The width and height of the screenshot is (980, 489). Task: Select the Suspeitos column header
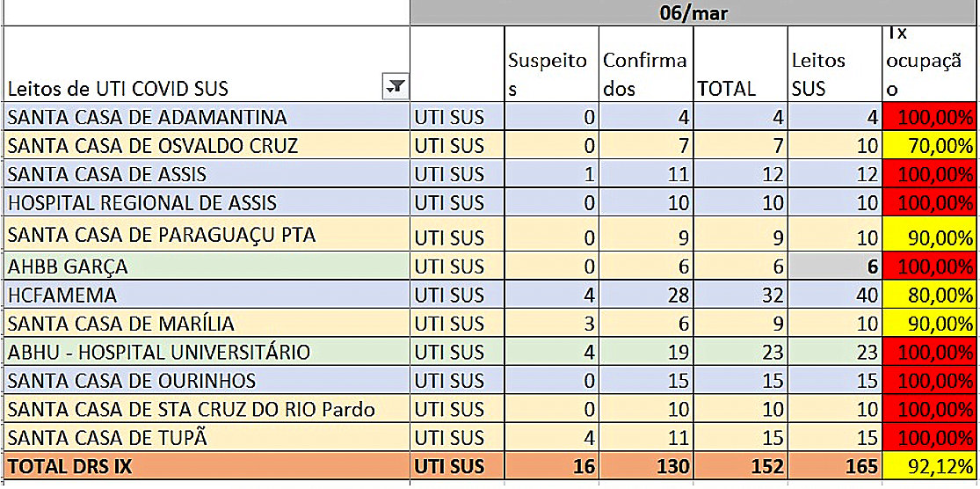551,74
